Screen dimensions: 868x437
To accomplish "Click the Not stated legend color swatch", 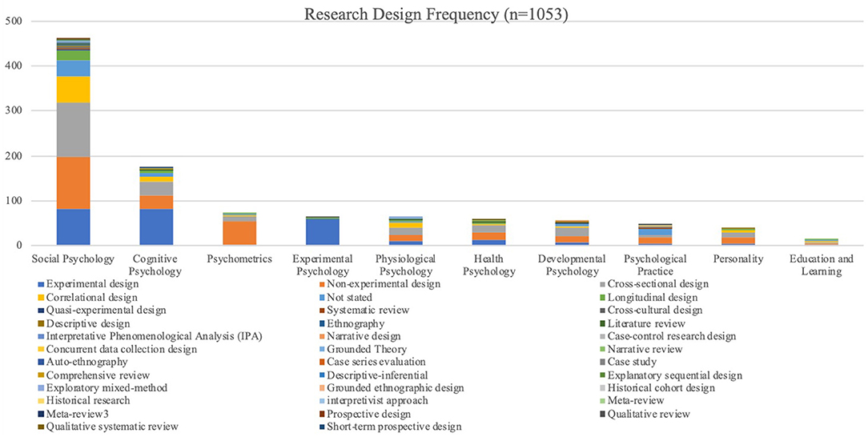I will 322,298.
